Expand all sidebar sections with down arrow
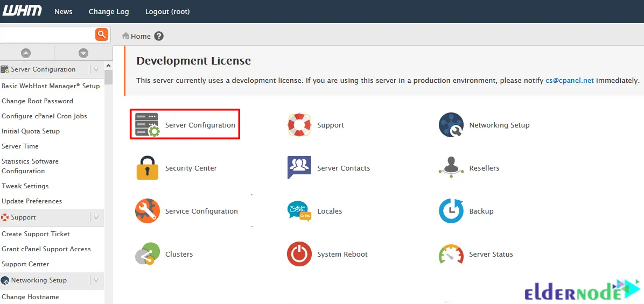644x304 pixels. (83, 53)
